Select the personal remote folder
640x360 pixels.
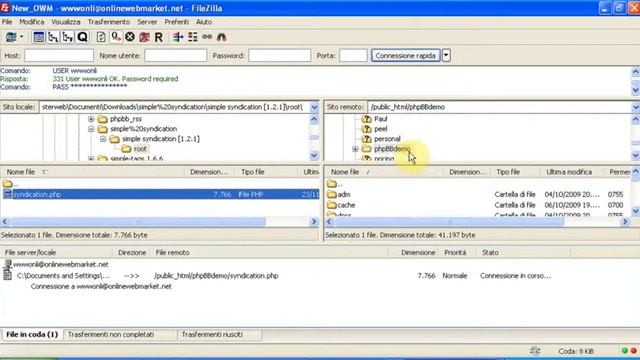point(387,139)
